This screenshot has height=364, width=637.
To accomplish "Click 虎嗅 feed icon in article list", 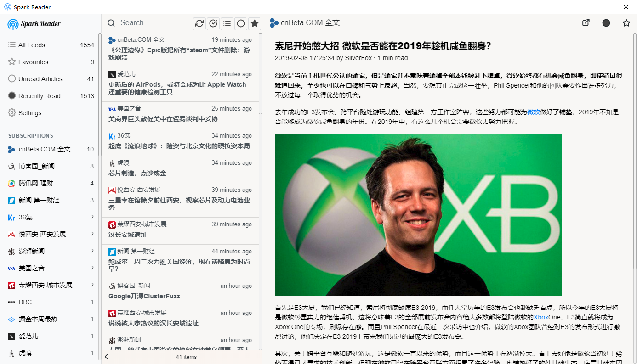I will coord(112,163).
